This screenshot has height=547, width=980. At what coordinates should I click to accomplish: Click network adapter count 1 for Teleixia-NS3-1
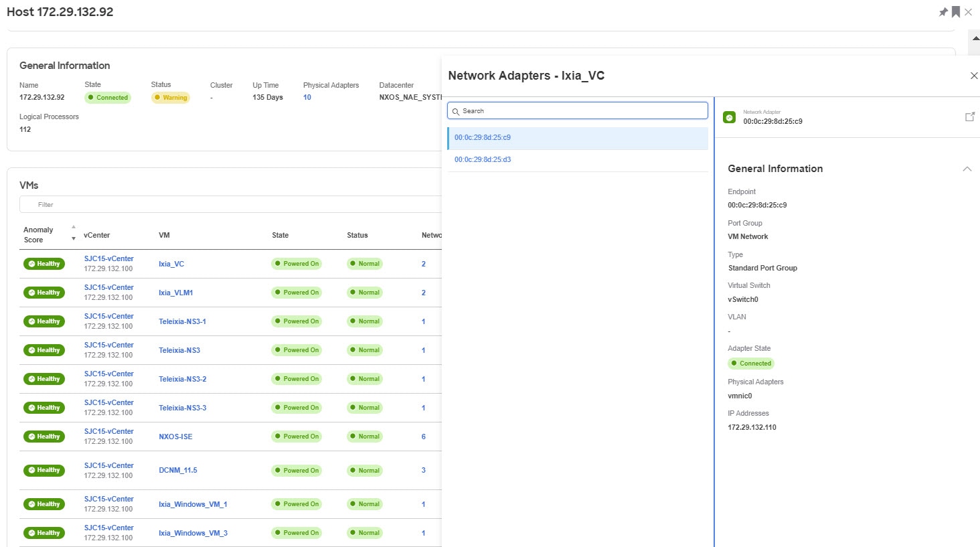424,321
